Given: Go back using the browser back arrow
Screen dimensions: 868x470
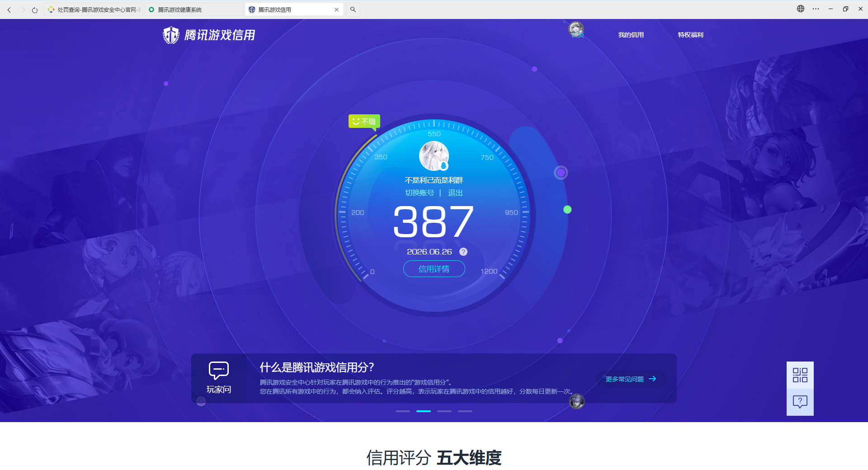Looking at the screenshot, I should 9,9.
